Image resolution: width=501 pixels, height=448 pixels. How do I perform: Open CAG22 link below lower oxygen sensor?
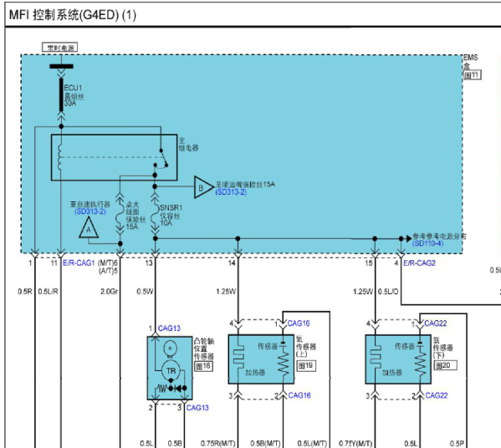click(437, 395)
